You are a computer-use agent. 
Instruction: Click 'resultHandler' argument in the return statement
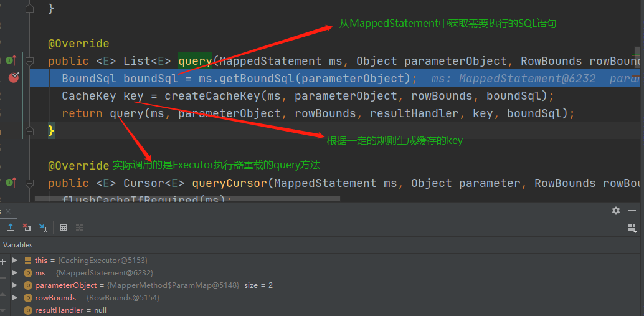(x=414, y=113)
